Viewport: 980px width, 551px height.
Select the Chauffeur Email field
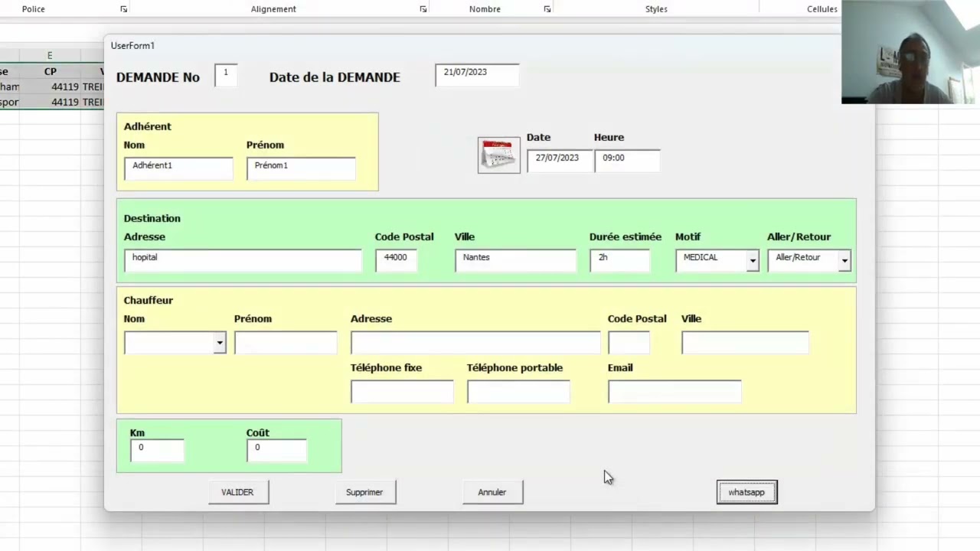pos(675,392)
